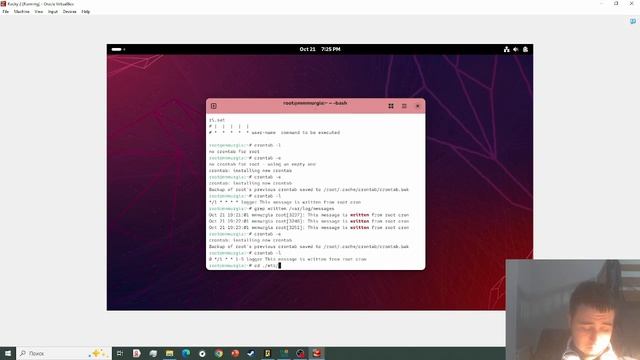Image resolution: width=640 pixels, height=360 pixels.
Task: Open the VirtualBox Input menu
Action: [x=53, y=12]
